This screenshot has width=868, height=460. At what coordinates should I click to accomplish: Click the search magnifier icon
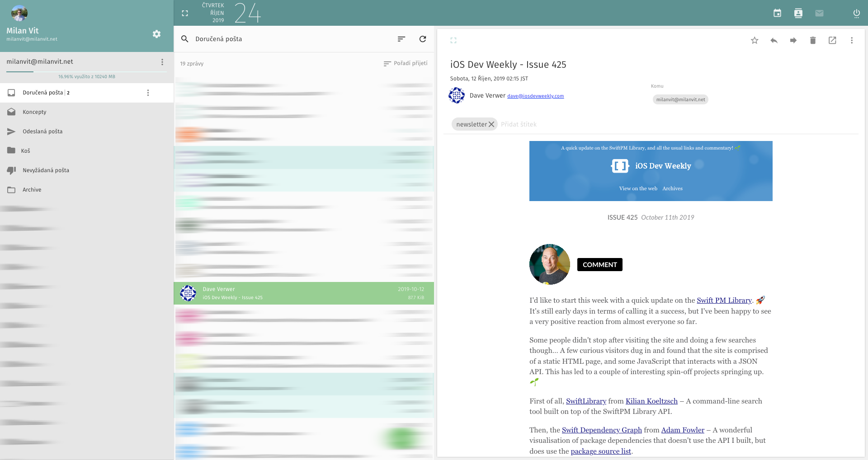pyautogui.click(x=185, y=39)
